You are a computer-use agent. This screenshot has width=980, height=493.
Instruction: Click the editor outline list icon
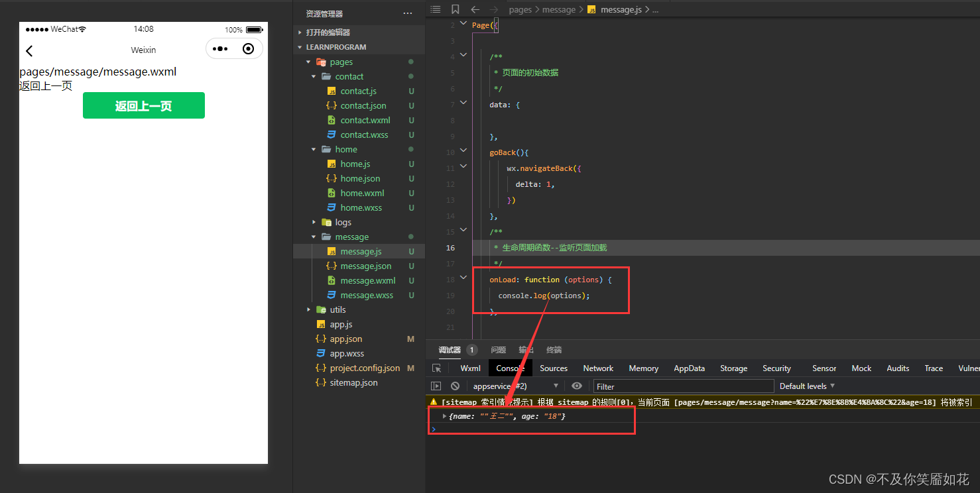435,9
